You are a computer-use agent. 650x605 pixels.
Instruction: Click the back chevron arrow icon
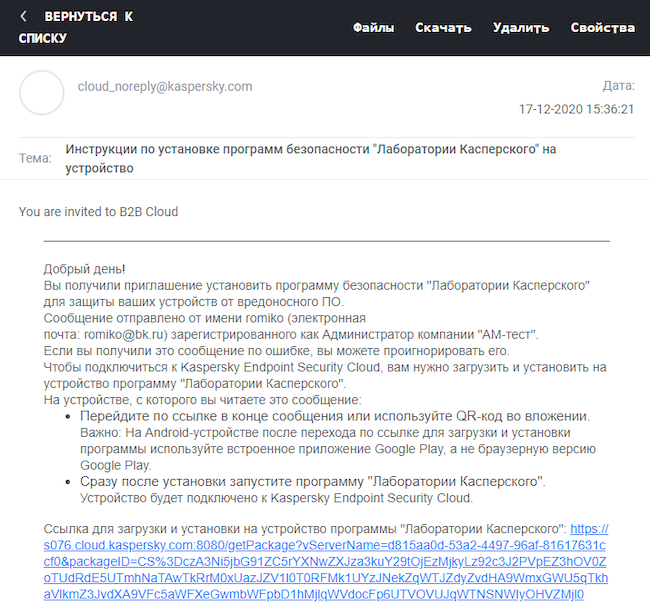[24, 17]
